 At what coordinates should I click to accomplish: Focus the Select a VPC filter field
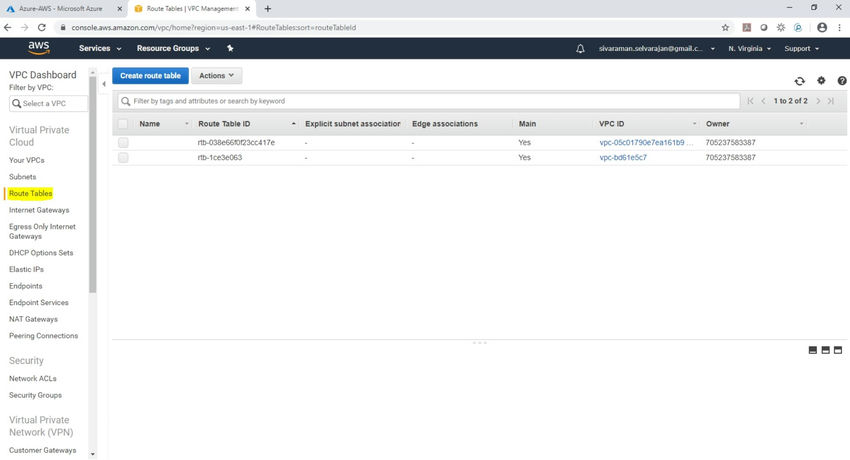point(48,103)
